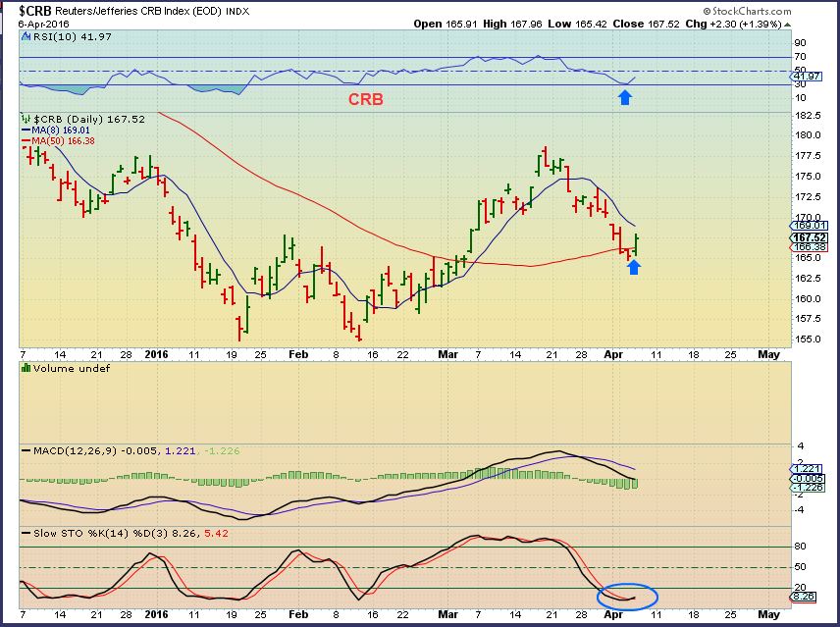Screen dimensions: 840x627
Task: Click the '$CRB (Daily) 167.52' legend text
Action: click(89, 120)
